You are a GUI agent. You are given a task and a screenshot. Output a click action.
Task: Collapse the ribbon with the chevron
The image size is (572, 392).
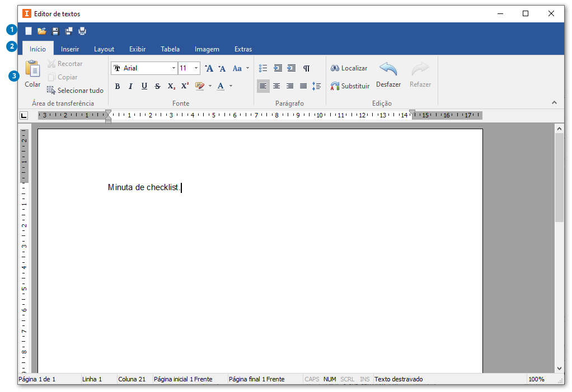(554, 103)
